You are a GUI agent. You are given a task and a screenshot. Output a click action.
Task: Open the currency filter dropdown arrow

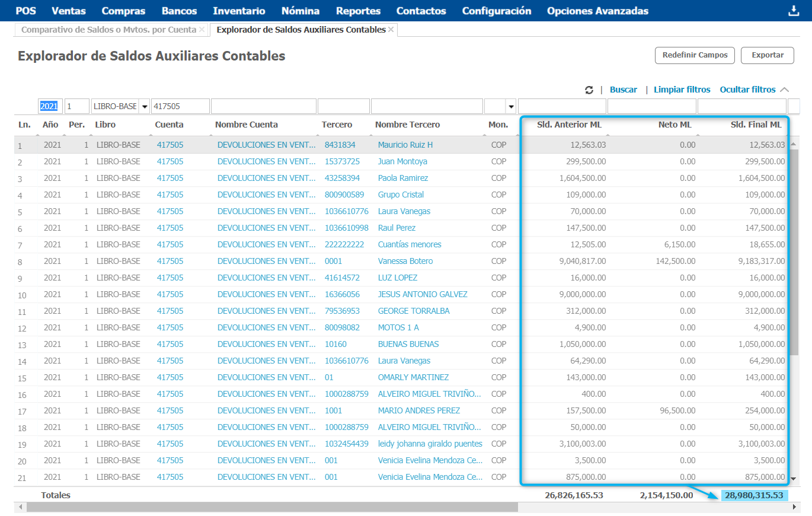(x=510, y=107)
